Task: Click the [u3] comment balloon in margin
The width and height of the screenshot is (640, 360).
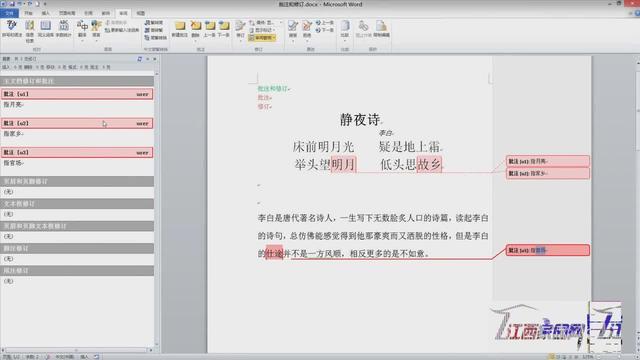Action: coord(548,250)
